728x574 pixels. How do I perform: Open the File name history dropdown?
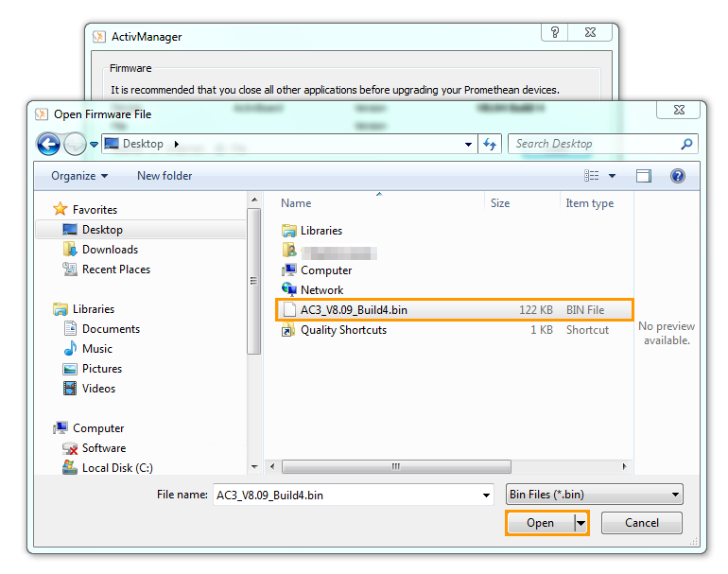click(487, 495)
